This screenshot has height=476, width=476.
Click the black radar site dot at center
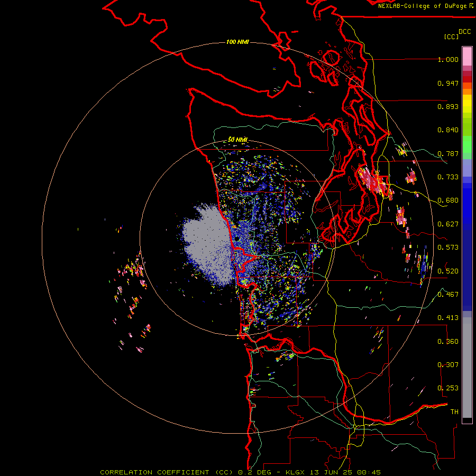coord(236,239)
